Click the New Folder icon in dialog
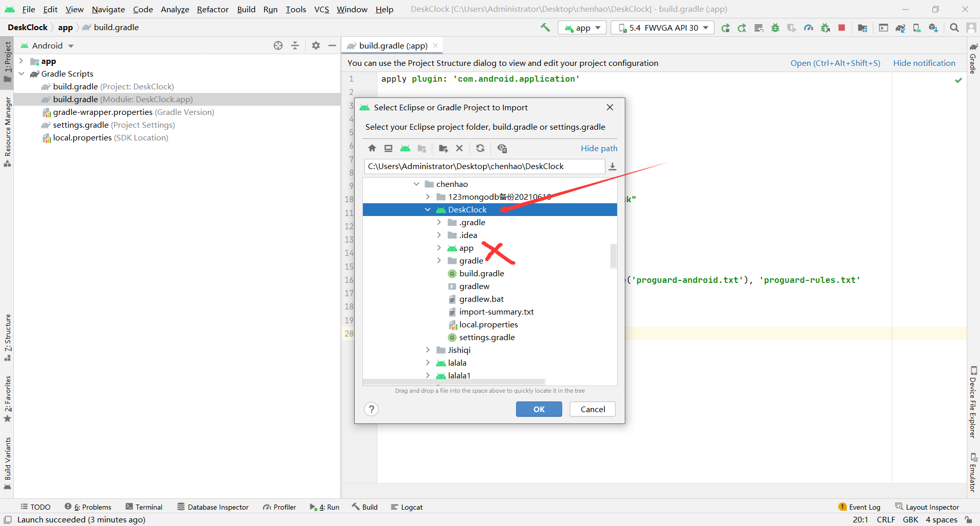 click(443, 148)
